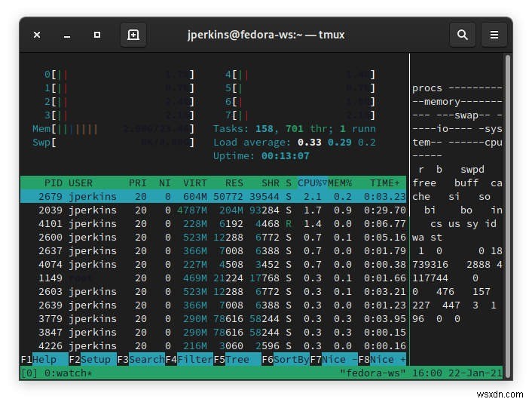The width and height of the screenshot is (532, 402).
Task: Click F3 Search in htop footer
Action: pos(141,359)
